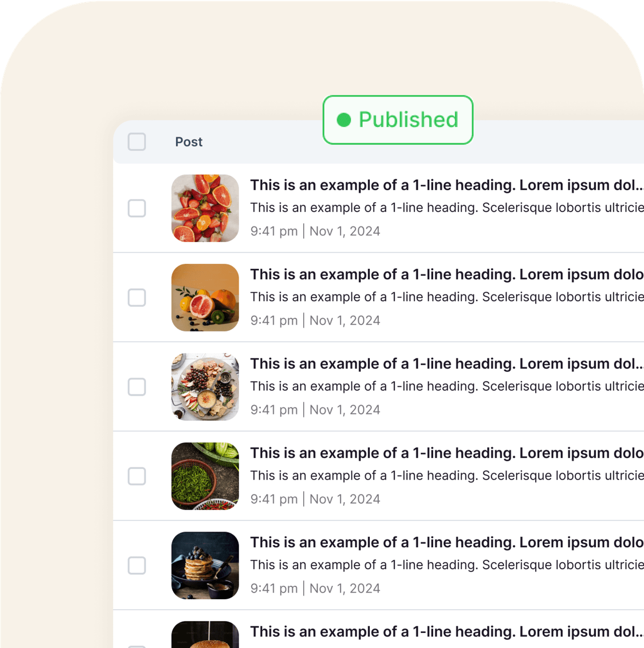The height and width of the screenshot is (648, 644).
Task: Select the green beans bowl thumbnail
Action: (205, 476)
